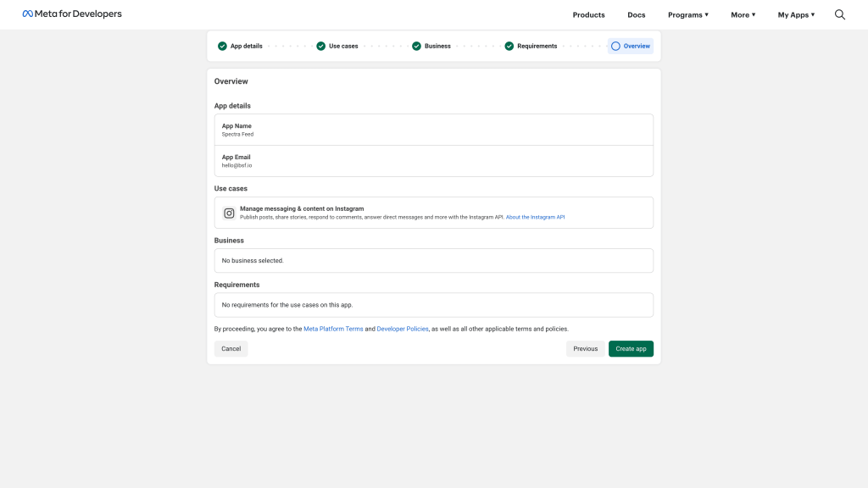Click the 'App Email' field label
This screenshot has height=488, width=868.
(236, 157)
